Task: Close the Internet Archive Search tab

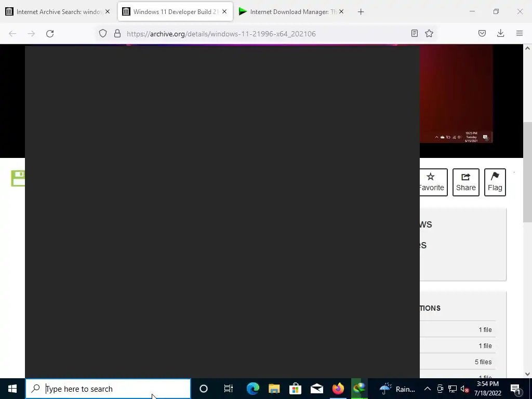Action: 108,12
